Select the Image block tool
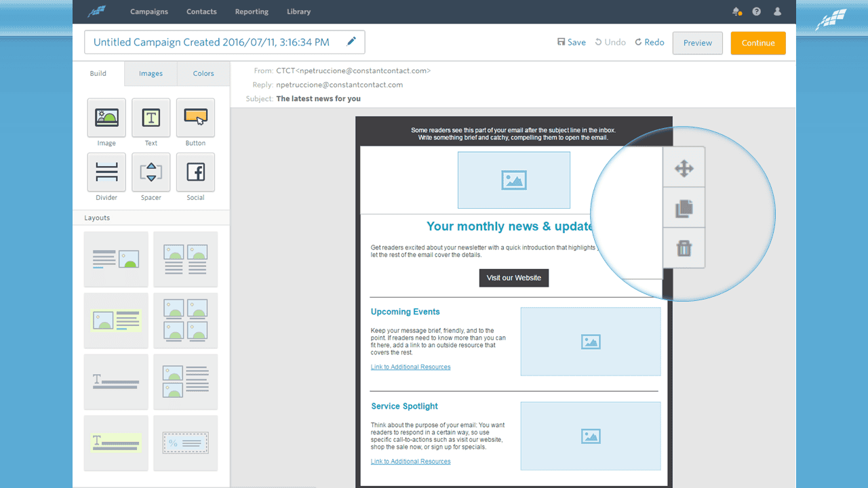 point(106,117)
